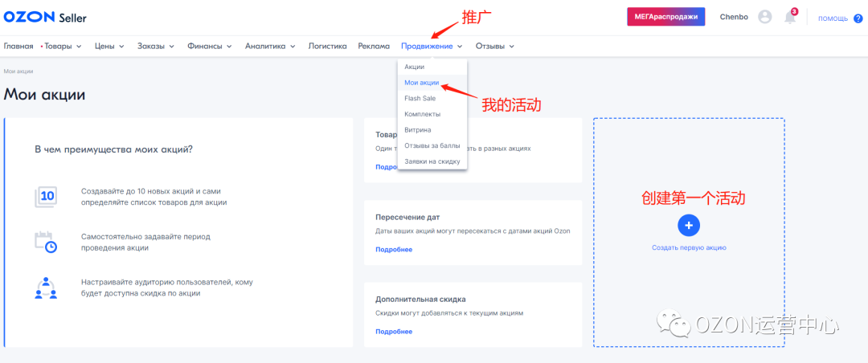Open Главная in the navigation

tap(18, 46)
